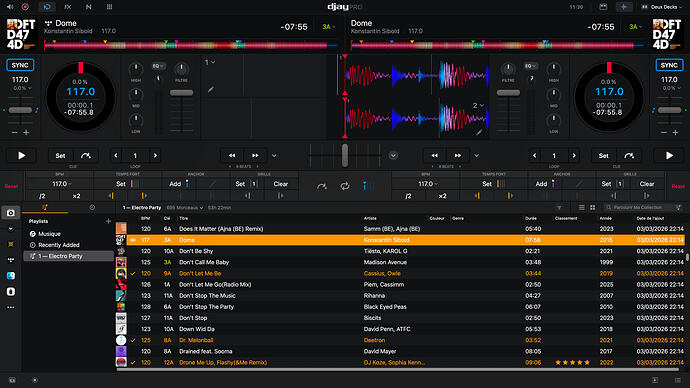Expand the left deck skip beats options
Image resolution: width=690 pixels, height=388 pixels.
pyautogui.click(x=274, y=156)
